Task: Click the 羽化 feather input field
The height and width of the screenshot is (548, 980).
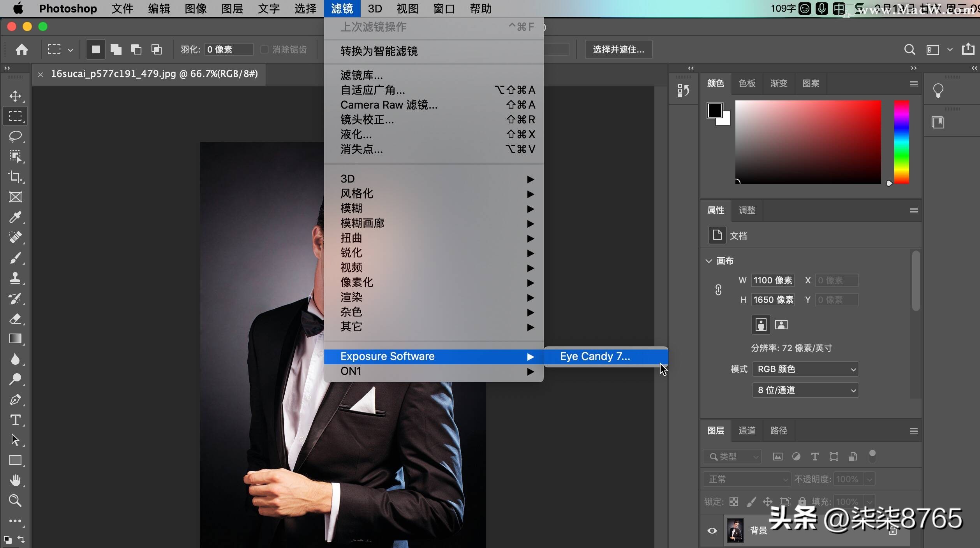Action: [228, 49]
